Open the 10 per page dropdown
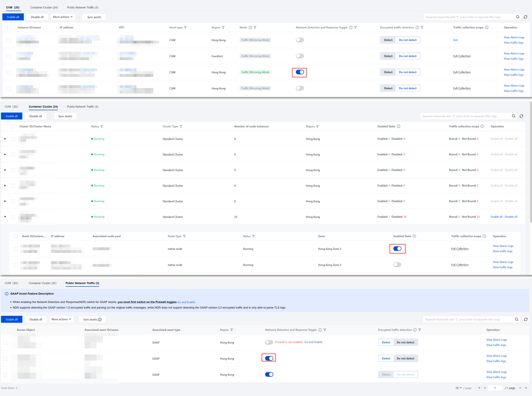The width and height of the screenshot is (532, 396). (x=458, y=388)
